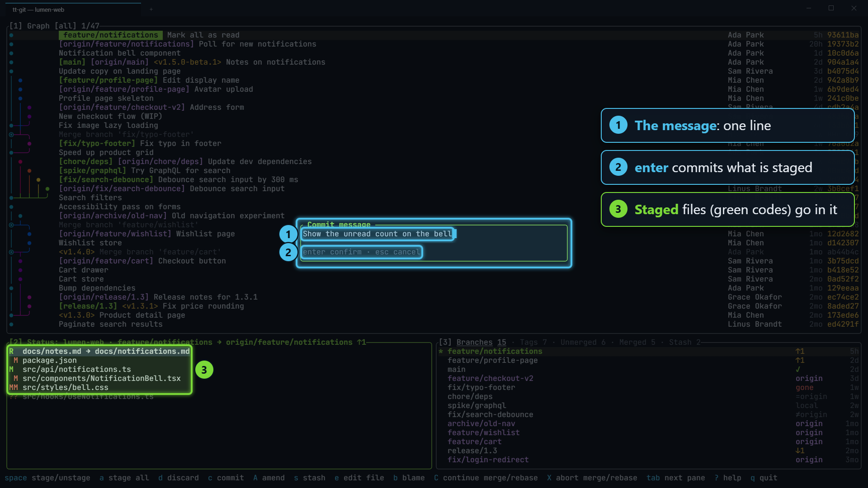Select commit 'Old navigation experiment'

pos(434,216)
